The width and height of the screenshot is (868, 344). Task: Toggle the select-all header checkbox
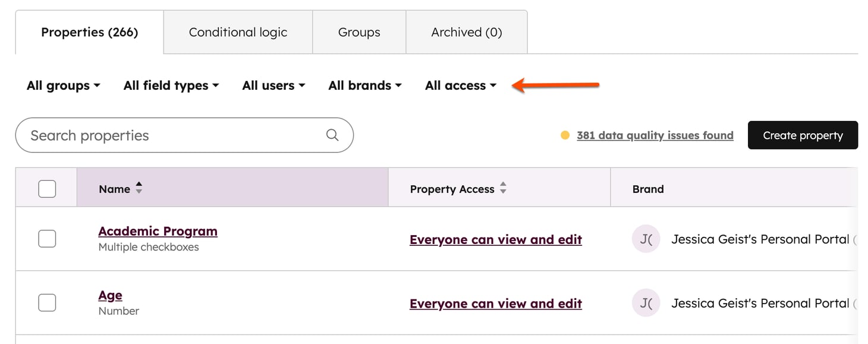pos(47,189)
